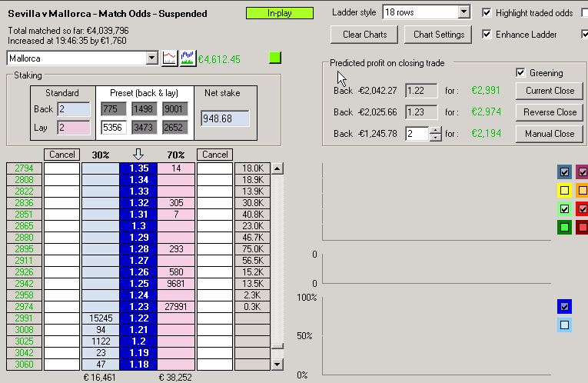Open the line chart icon next to Mallorca
The width and height of the screenshot is (588, 383).
[169, 58]
